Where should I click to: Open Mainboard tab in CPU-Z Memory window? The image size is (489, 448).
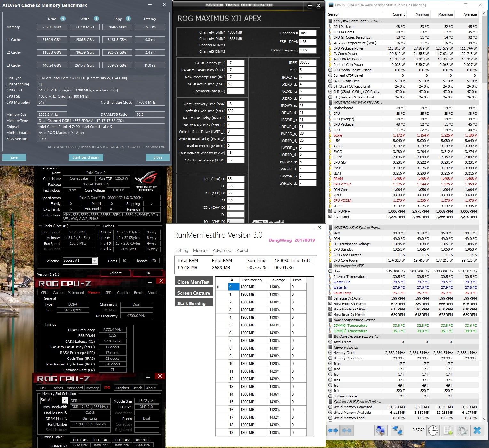(x=76, y=293)
